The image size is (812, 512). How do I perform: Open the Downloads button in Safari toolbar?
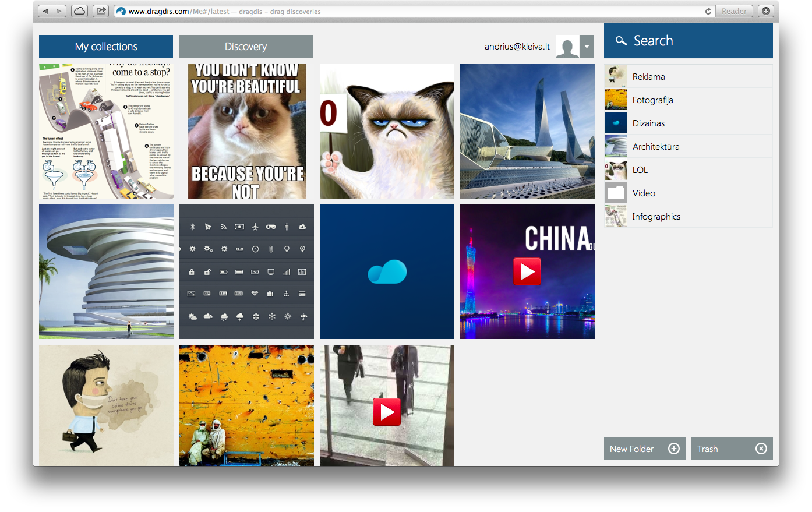(x=766, y=11)
